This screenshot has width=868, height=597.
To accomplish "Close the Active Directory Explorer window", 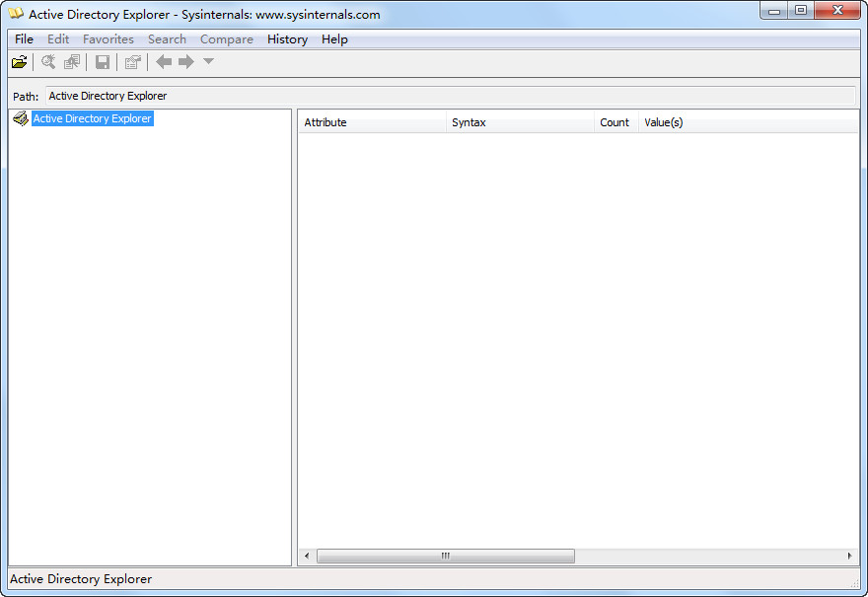I will (x=837, y=11).
